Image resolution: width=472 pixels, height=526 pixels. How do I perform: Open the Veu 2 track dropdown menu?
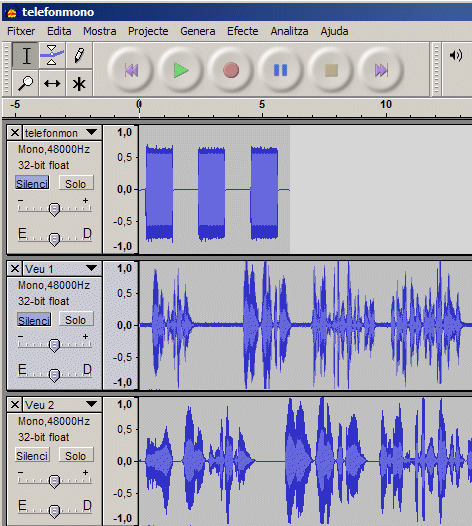(x=91, y=404)
